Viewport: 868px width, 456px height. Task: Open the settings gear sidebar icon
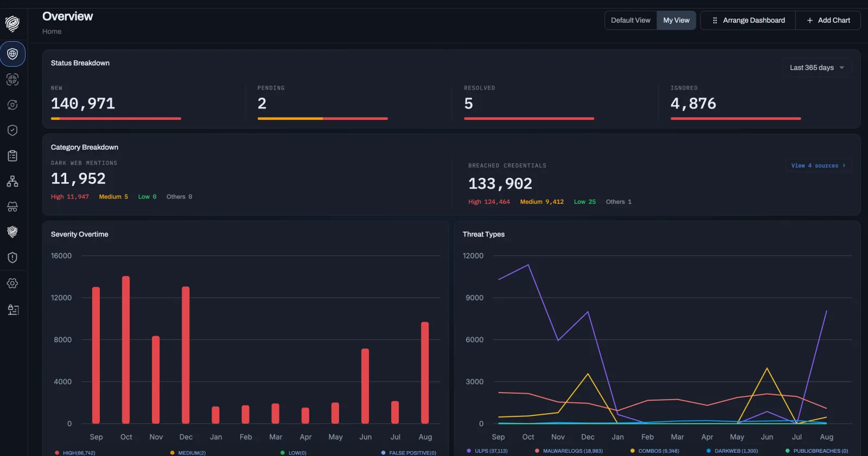coord(12,283)
